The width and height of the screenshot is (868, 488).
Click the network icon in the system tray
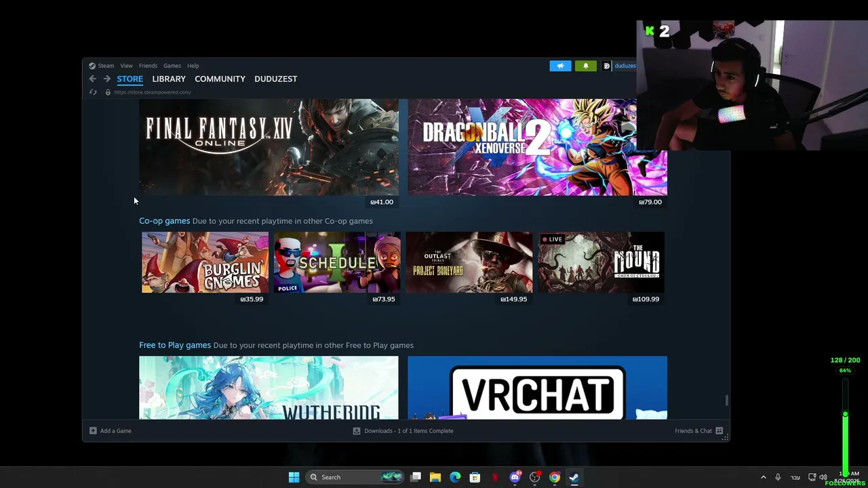point(812,477)
